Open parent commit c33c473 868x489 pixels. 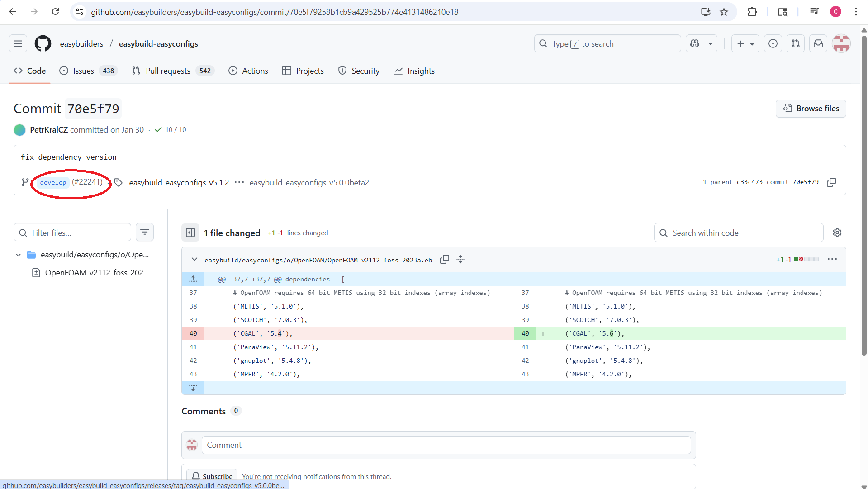tap(749, 182)
